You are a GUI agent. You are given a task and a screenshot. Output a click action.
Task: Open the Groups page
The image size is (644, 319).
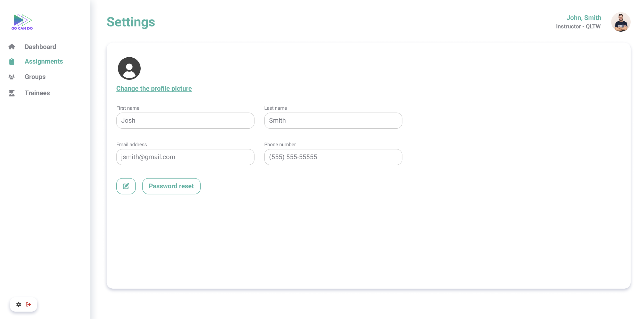tap(35, 77)
